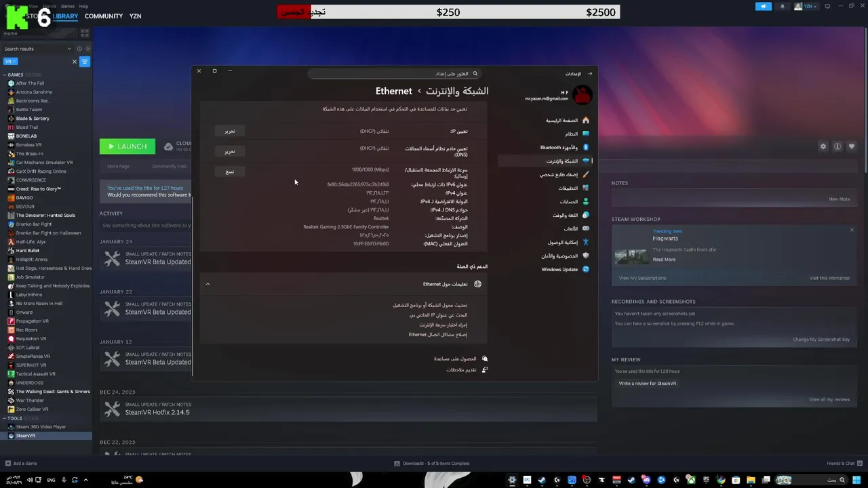Click View all my reviews link
This screenshot has width=868, height=488.
click(x=829, y=399)
